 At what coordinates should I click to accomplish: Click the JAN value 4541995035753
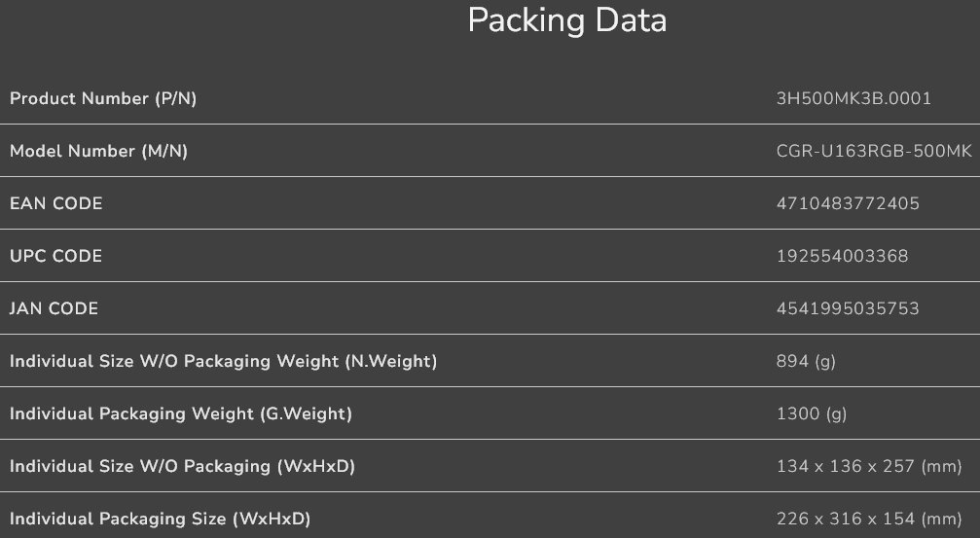click(848, 308)
